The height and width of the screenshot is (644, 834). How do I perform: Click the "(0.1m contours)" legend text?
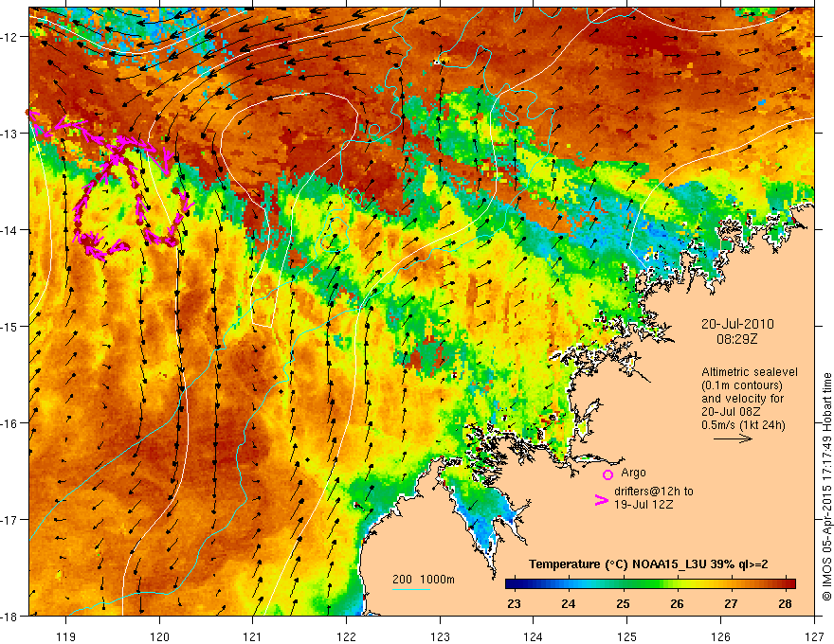742,385
